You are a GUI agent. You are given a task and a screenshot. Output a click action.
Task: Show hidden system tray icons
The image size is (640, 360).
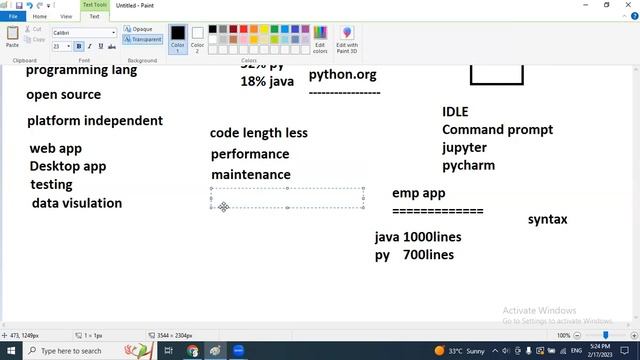[495, 351]
